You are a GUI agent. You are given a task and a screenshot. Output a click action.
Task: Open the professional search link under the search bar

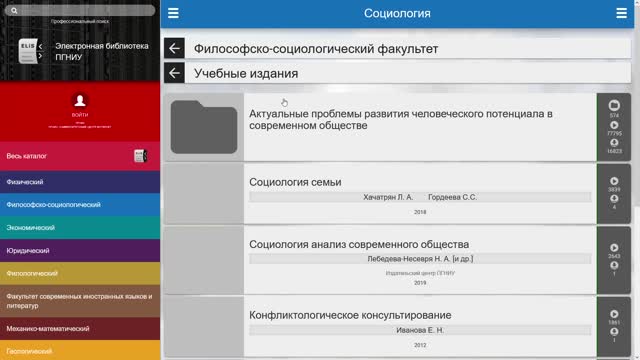point(80,21)
